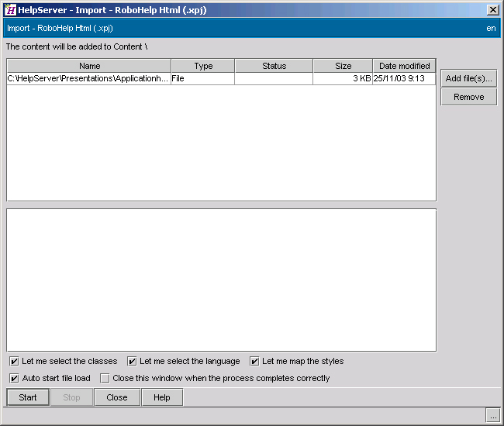Sort list by Type column header
The image size is (504, 426).
pyautogui.click(x=203, y=66)
